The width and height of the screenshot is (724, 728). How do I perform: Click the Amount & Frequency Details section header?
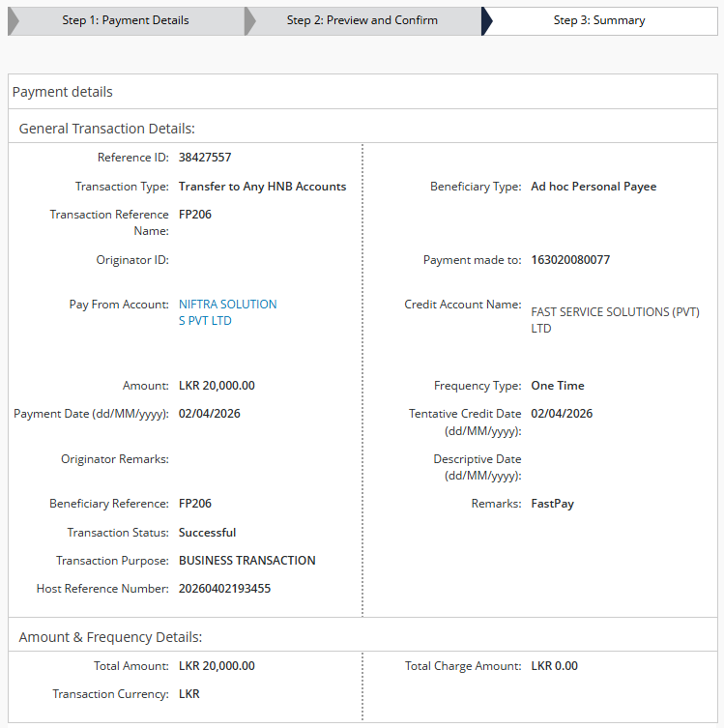(x=110, y=637)
